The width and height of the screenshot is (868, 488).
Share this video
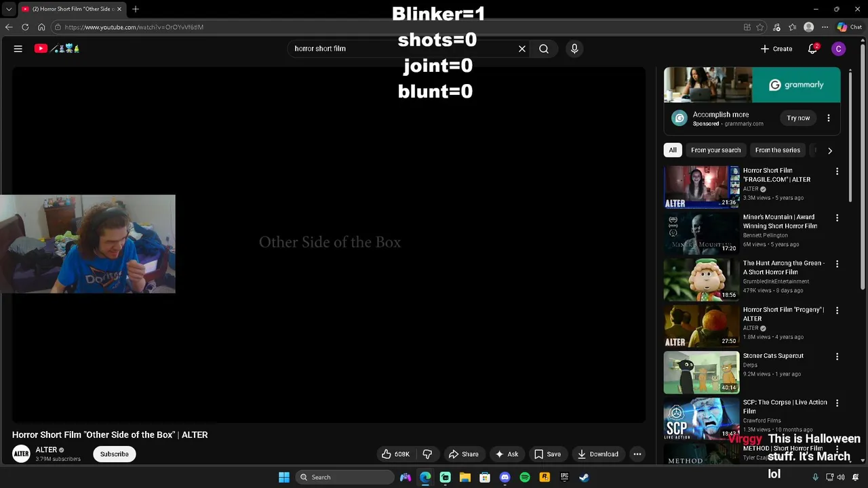[464, 454]
